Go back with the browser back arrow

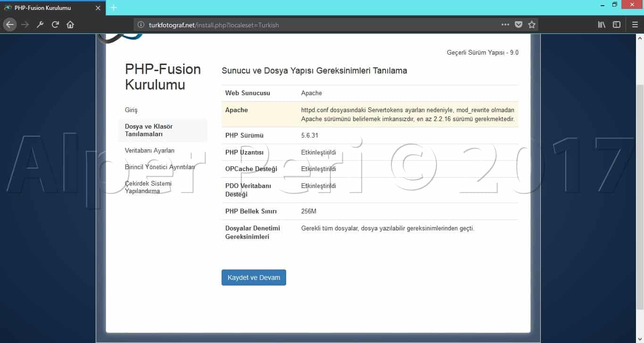pos(10,24)
